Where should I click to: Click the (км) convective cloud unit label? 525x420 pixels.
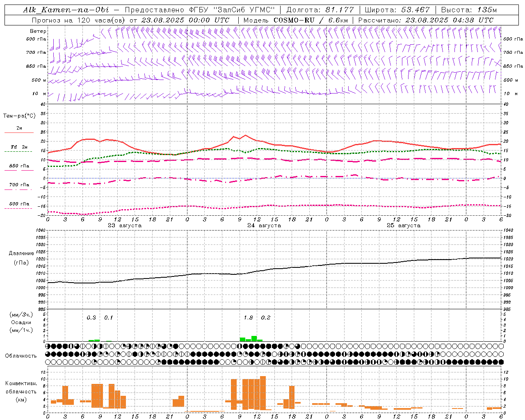coord(21,399)
